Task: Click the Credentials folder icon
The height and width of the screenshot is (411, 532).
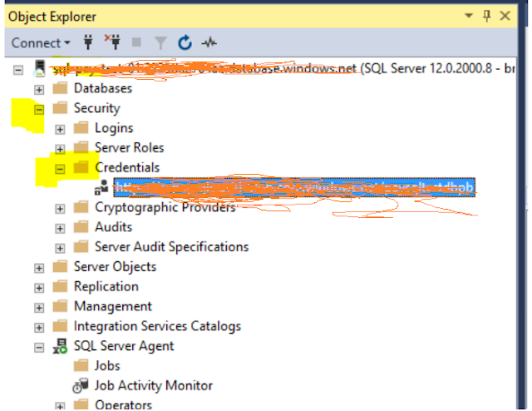Action: [x=81, y=167]
